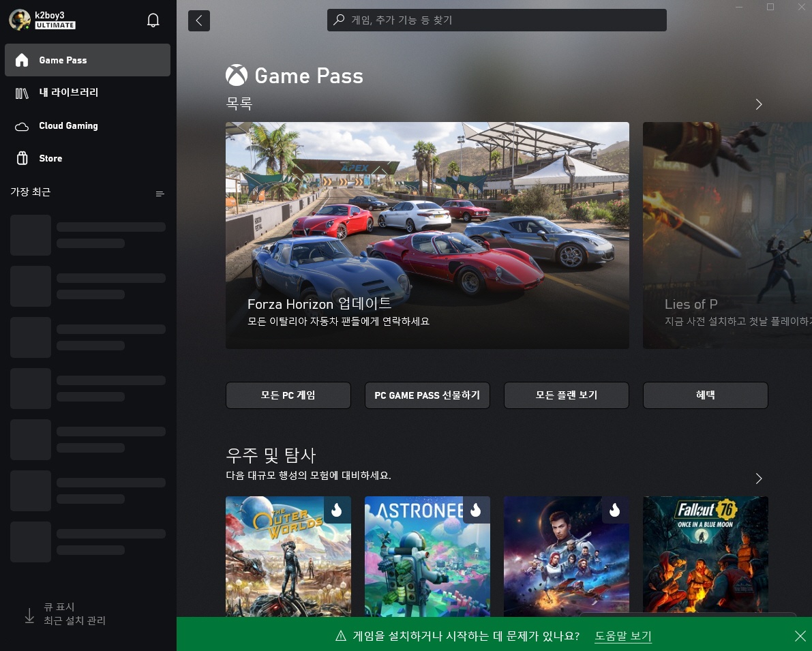812x651 pixels.
Task: Click the 모든 PC 게임 button
Action: [x=288, y=395]
